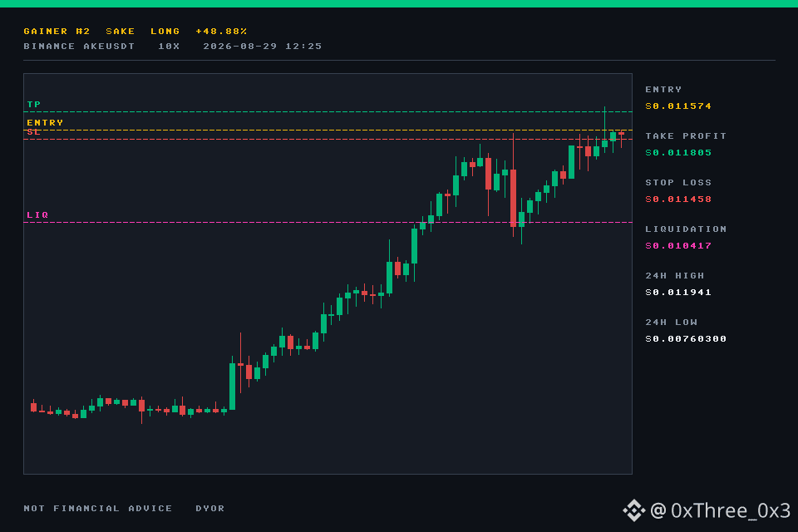Click the NOT FINANCIAL ADVICE disclaimer
Image resolution: width=798 pixels, height=532 pixels.
98,508
